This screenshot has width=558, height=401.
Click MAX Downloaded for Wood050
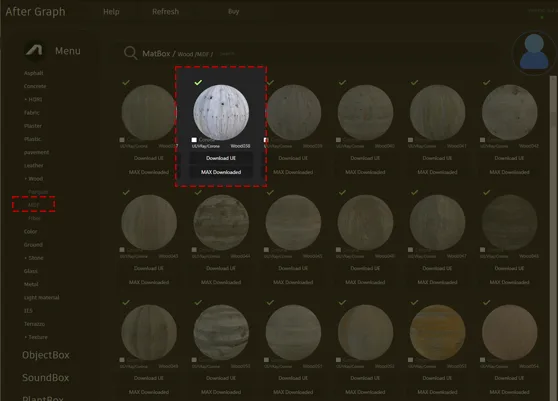pos(221,392)
